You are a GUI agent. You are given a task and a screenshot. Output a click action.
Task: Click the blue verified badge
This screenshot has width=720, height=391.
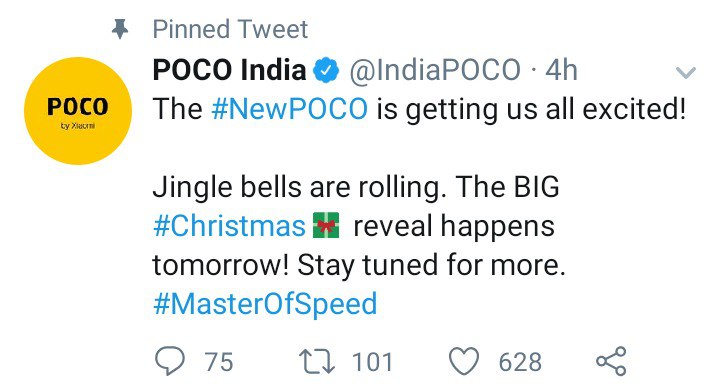tap(326, 70)
